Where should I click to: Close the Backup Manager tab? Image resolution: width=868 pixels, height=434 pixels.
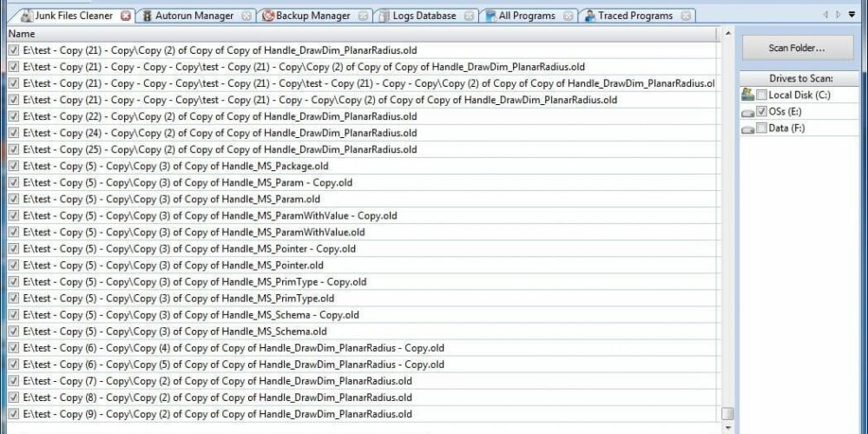click(363, 16)
